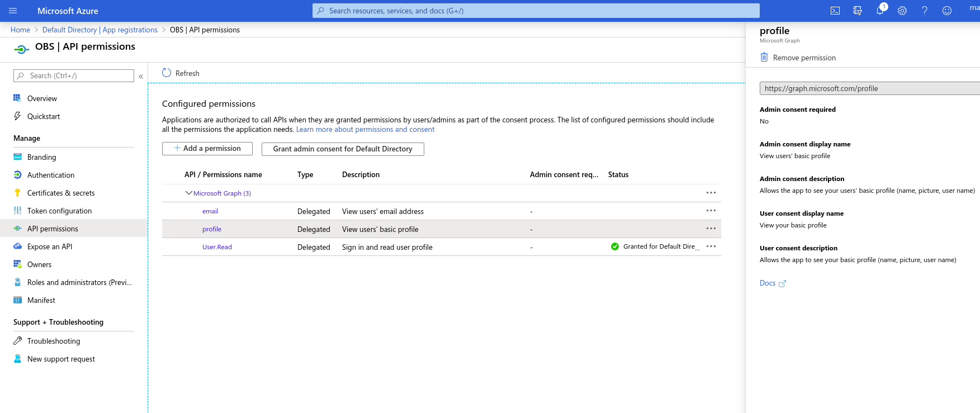Open New support request text
Viewport: 980px width, 413px height.
[x=61, y=359]
